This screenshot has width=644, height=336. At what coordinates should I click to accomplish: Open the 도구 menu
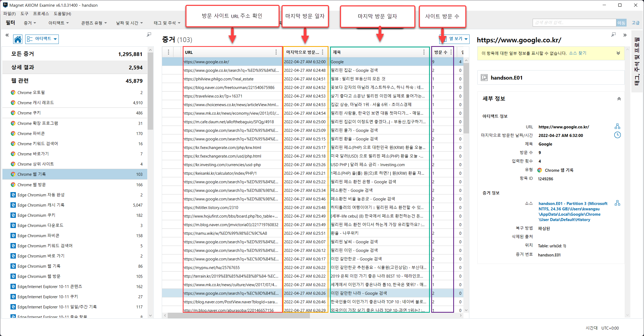coord(24,14)
